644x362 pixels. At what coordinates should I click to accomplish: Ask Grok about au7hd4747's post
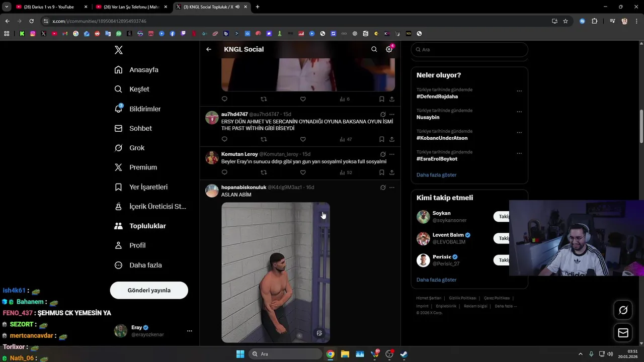pyautogui.click(x=383, y=114)
